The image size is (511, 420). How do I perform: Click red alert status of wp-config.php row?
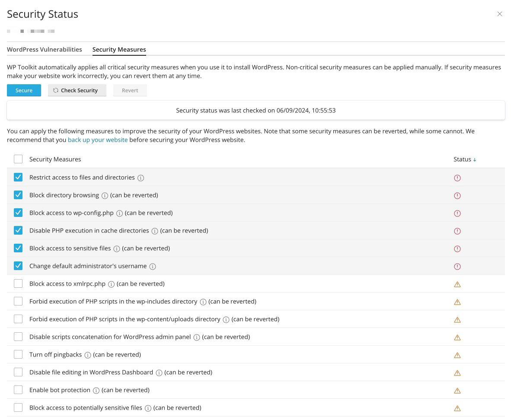pos(457,213)
